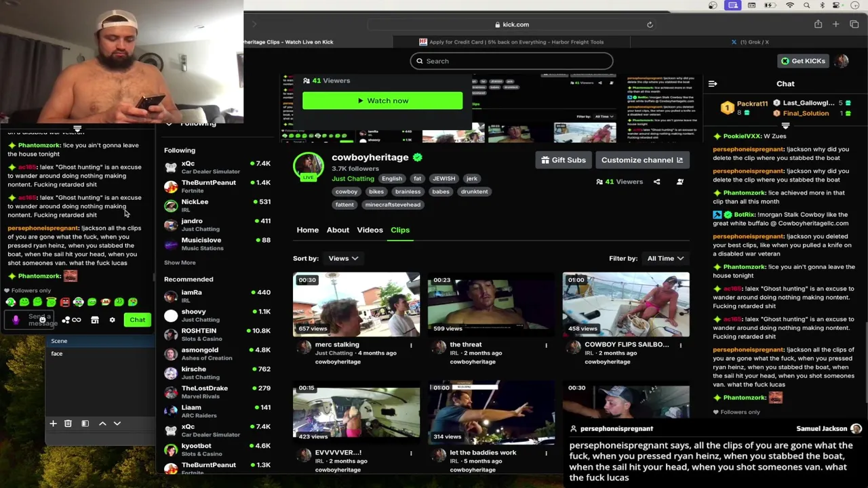868x488 pixels.
Task: Open the emoji picker in the message box
Action: click(x=42, y=319)
